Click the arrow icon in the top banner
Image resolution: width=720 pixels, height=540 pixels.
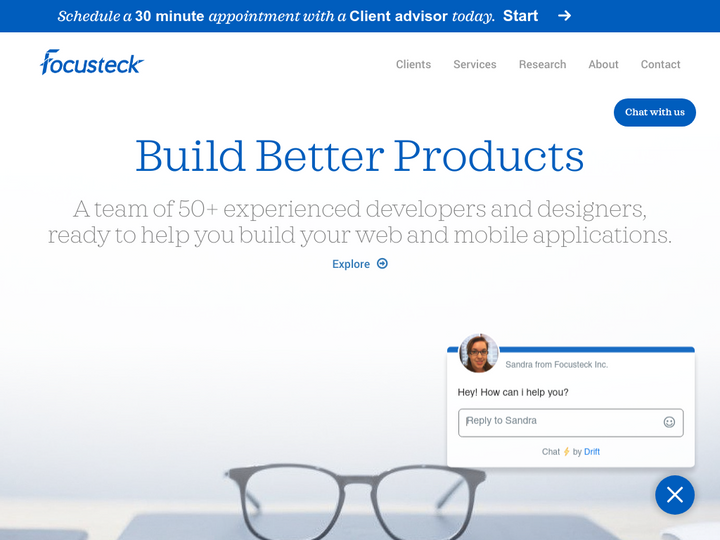tap(564, 16)
